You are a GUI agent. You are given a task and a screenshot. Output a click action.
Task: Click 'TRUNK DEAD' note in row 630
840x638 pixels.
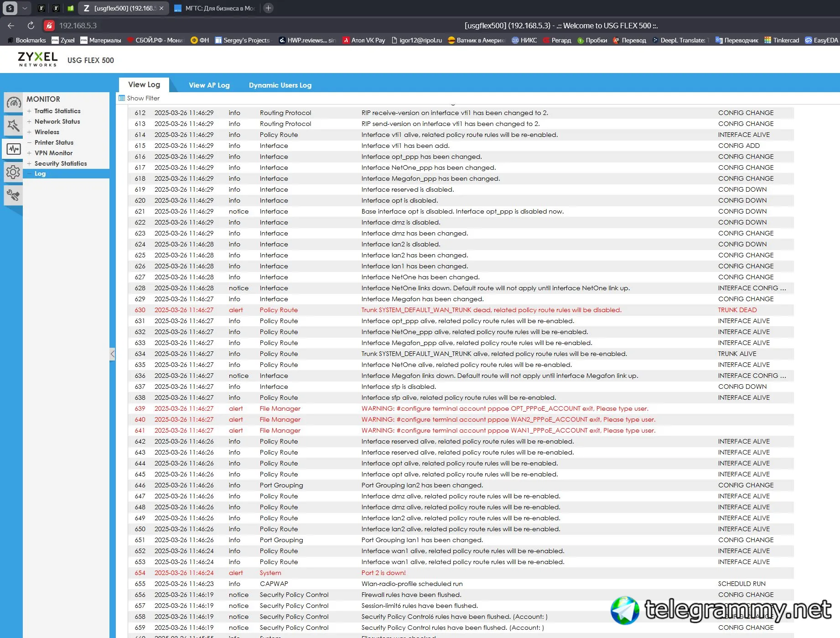(737, 310)
